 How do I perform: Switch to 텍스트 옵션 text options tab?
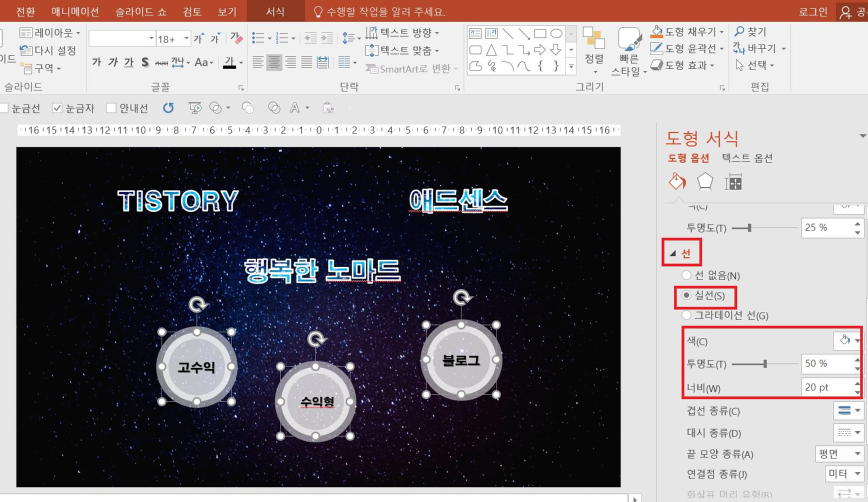click(747, 158)
